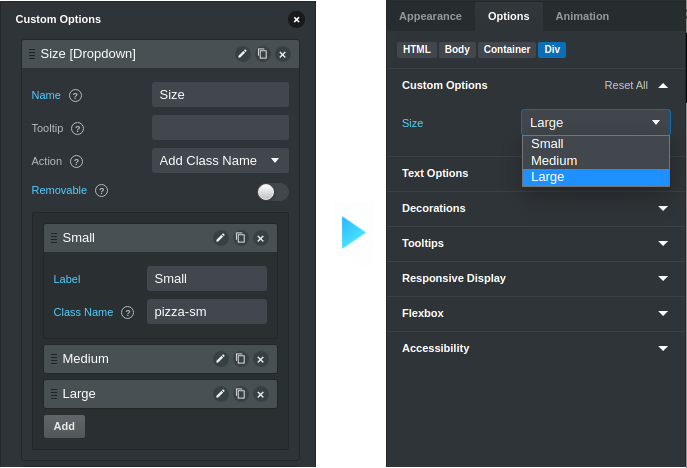Image resolution: width=687 pixels, height=468 pixels.
Task: Click the Large item drag handle
Action: (x=54, y=394)
